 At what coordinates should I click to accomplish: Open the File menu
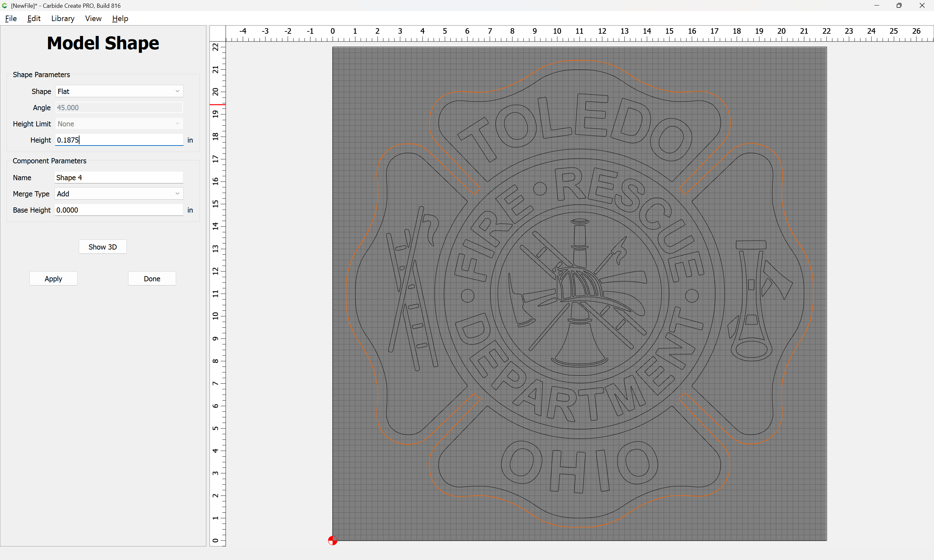click(x=11, y=18)
